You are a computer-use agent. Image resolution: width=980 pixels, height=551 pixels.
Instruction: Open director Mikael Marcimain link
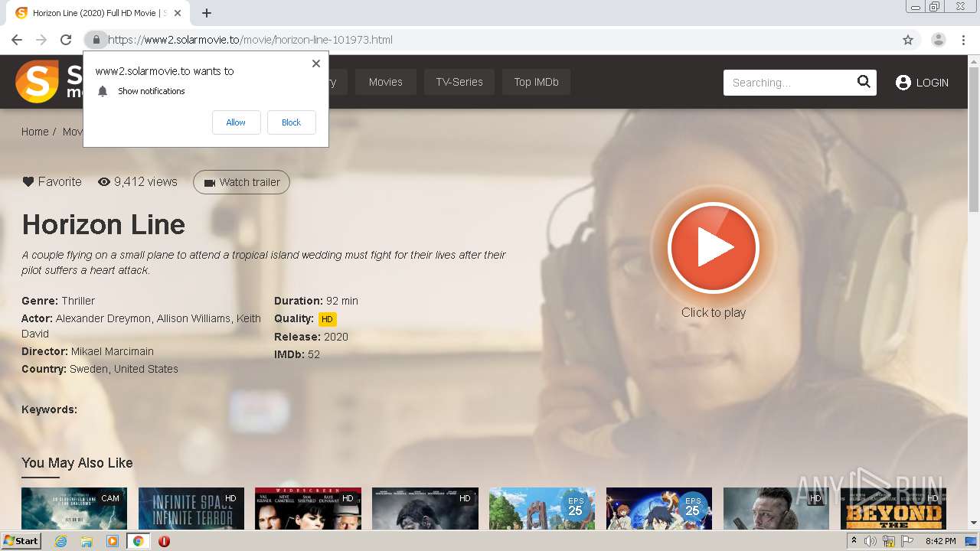click(113, 351)
